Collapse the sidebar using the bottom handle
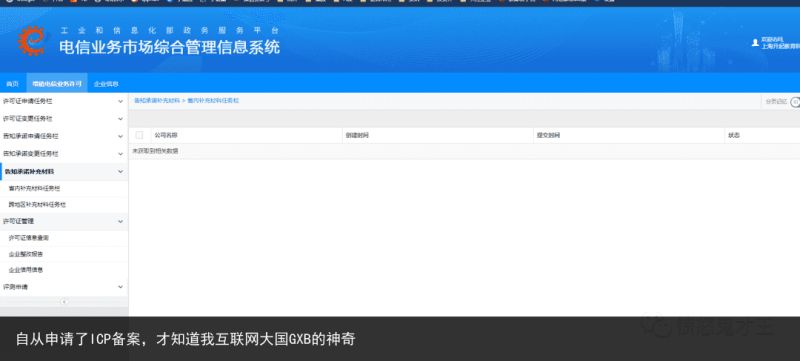Image resolution: width=800 pixels, height=361 pixels. coord(64,301)
